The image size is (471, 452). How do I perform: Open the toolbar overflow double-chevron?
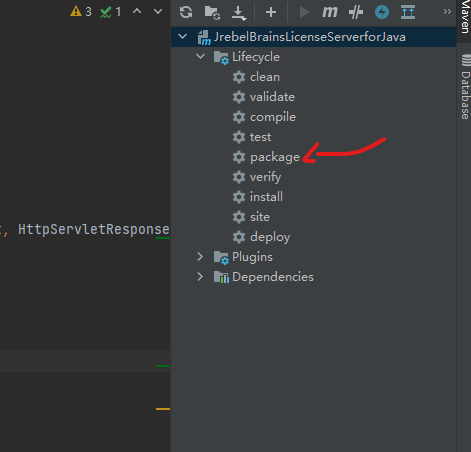(x=447, y=12)
